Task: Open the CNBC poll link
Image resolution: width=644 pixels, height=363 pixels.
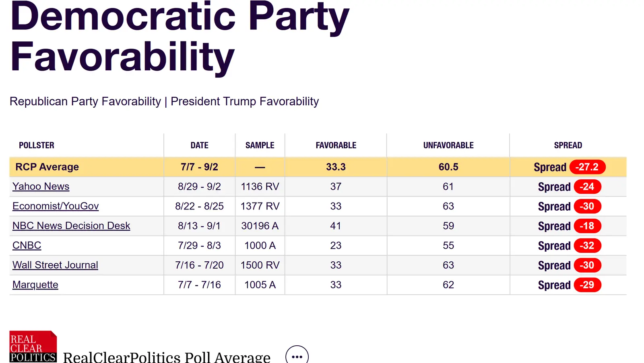Action: [x=27, y=246]
